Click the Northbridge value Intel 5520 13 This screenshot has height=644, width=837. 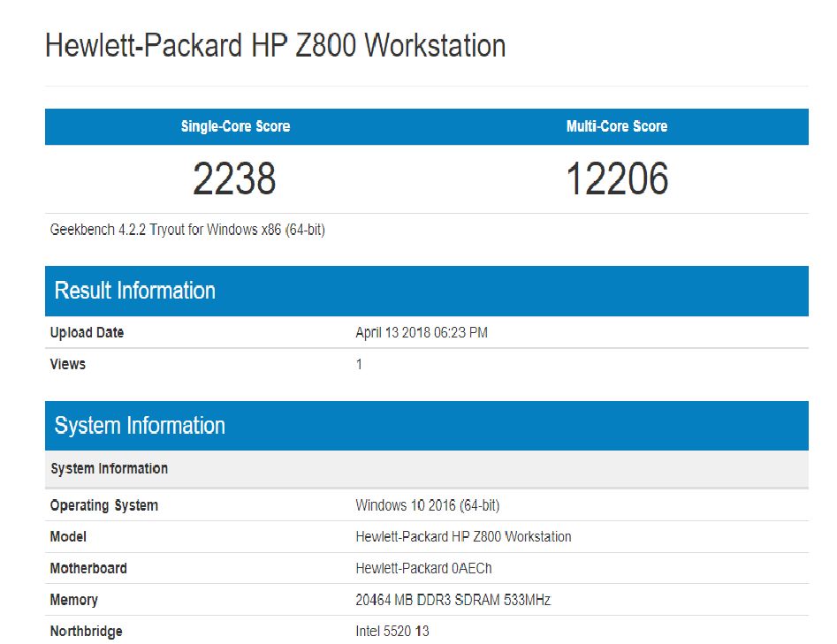click(392, 632)
